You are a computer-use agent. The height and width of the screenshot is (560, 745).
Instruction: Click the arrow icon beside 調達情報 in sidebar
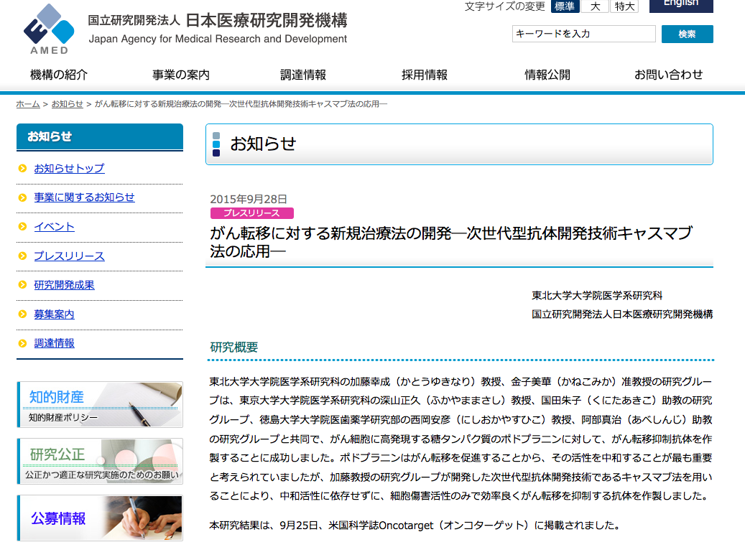point(23,344)
